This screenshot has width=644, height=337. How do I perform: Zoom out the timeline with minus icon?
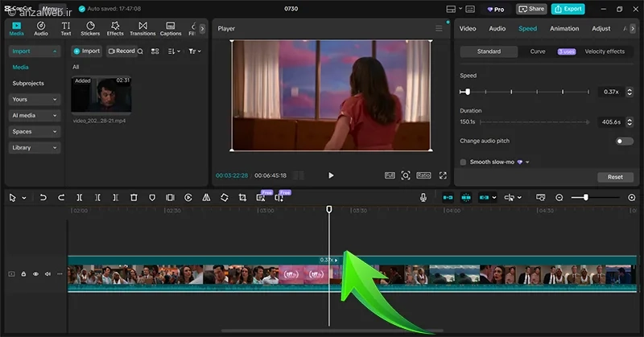[560, 197]
